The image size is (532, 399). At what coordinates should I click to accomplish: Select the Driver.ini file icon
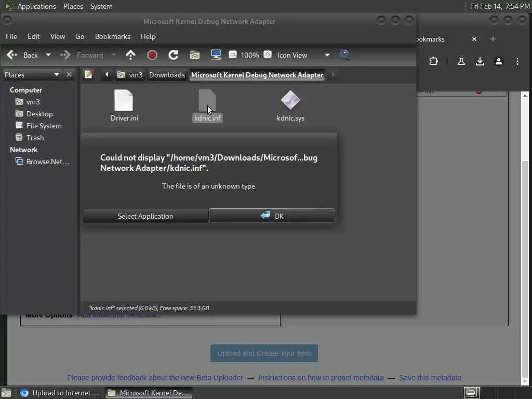124,100
